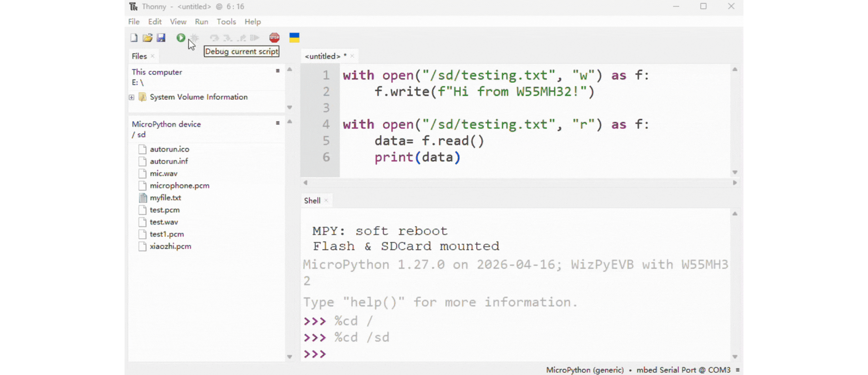This screenshot has height=375, width=868.
Task: Select microphone.pcm in device file list
Action: click(x=179, y=186)
